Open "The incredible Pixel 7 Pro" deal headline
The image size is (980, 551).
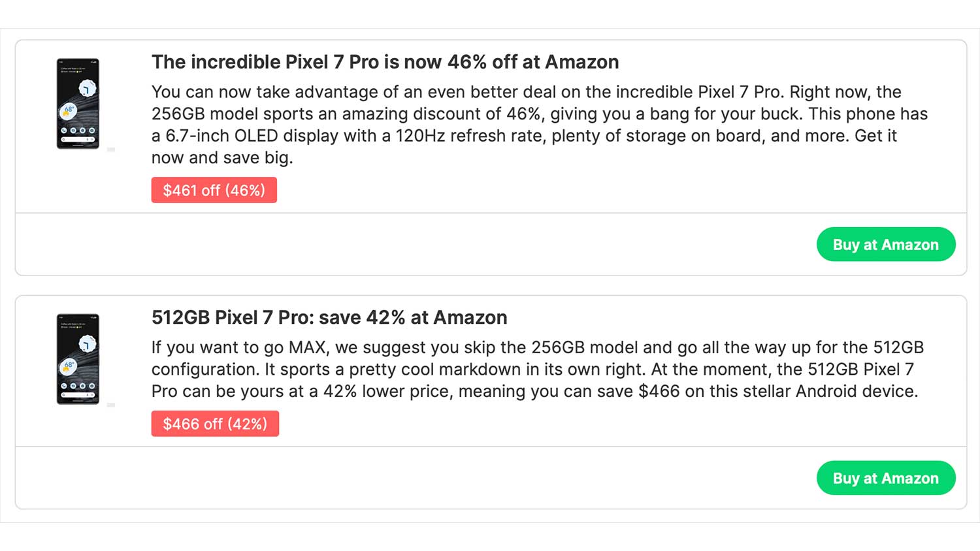pos(385,62)
